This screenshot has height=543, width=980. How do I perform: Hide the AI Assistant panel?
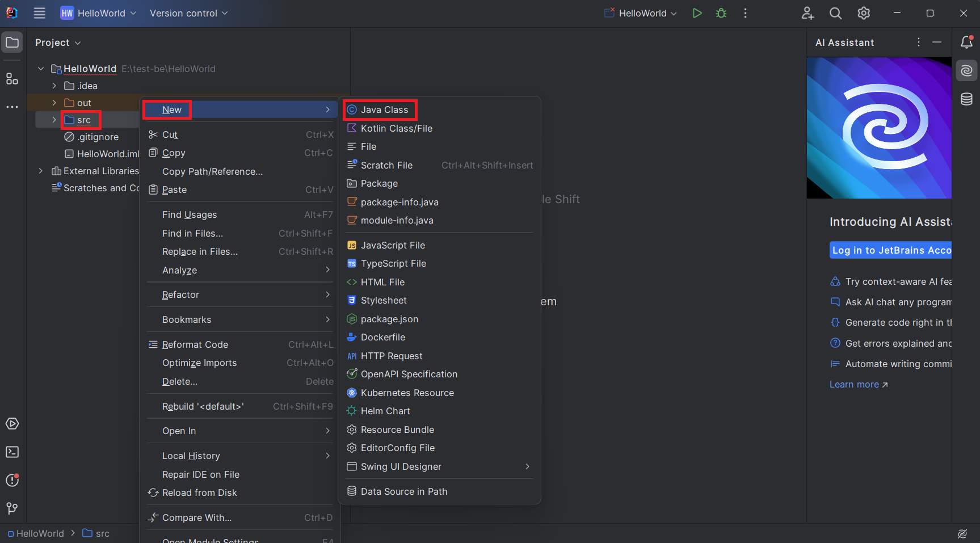click(937, 42)
